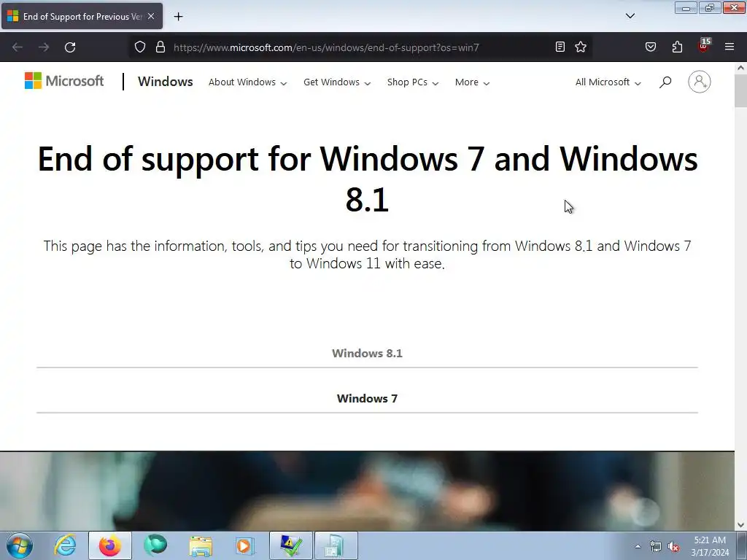
Task: Open the Firefox hamburger menu
Action: pyautogui.click(x=729, y=47)
